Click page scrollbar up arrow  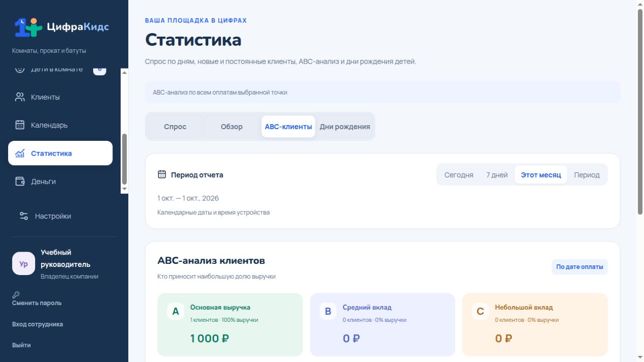click(640, 4)
